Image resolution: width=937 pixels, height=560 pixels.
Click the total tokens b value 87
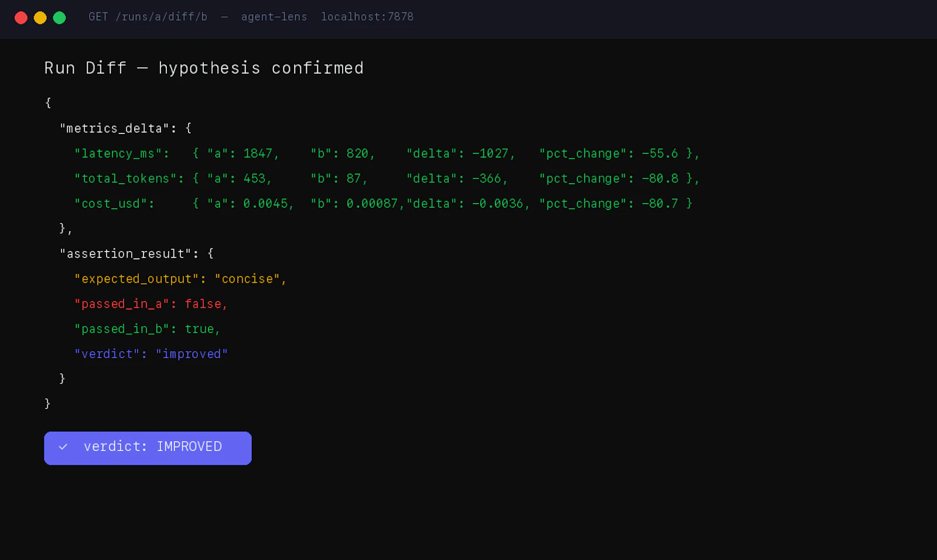point(354,178)
